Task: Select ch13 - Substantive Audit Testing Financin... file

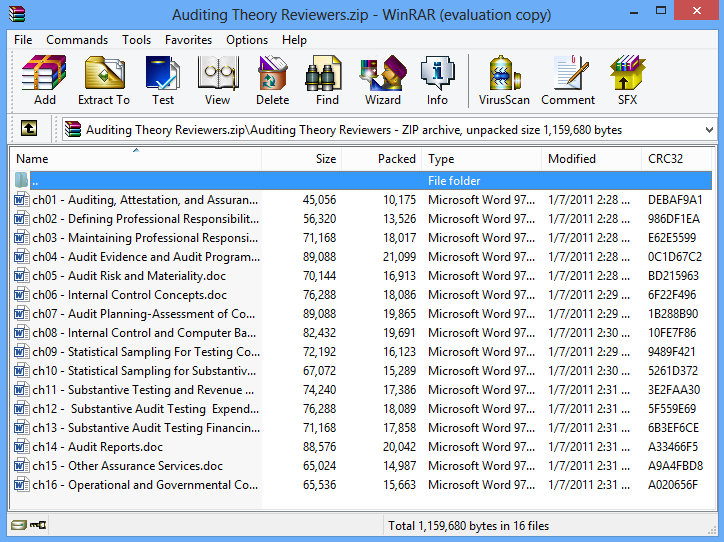Action: (146, 428)
